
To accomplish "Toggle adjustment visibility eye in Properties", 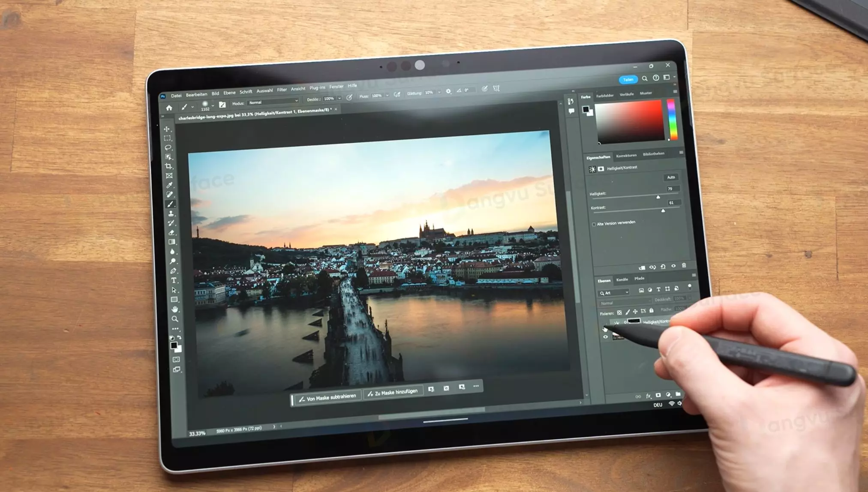I will (x=673, y=266).
